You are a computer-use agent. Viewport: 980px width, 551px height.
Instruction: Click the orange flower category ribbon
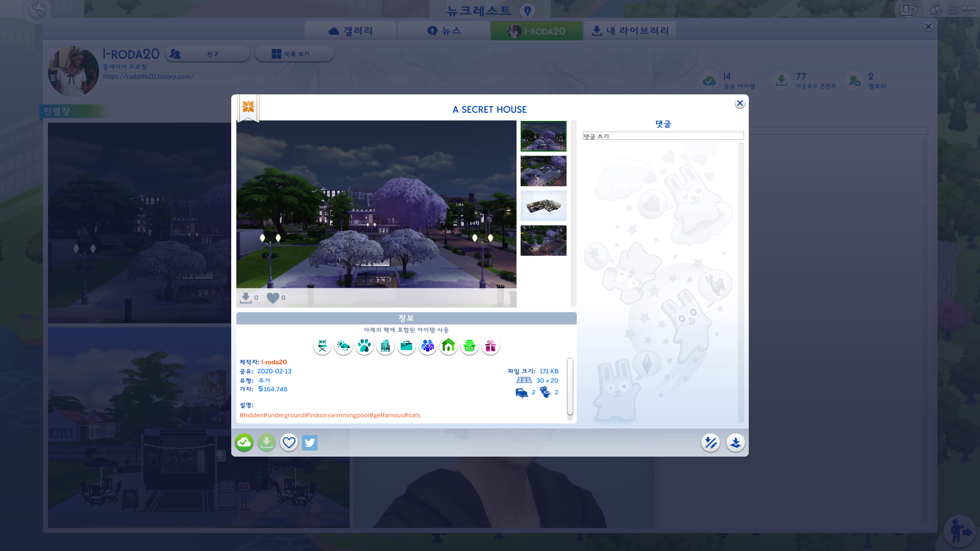point(248,108)
